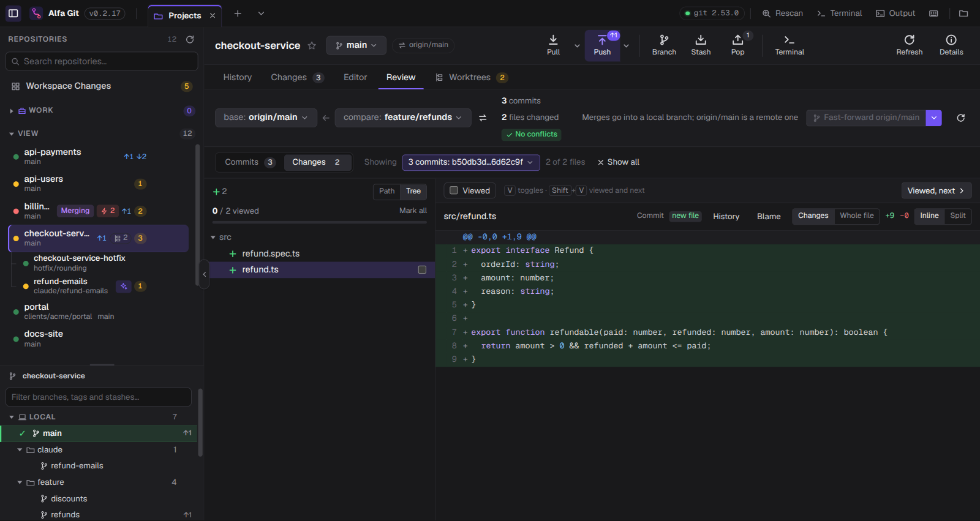Viewport: 980px width, 521px height.
Task: Expand the WORK repository group
Action: [x=12, y=111]
